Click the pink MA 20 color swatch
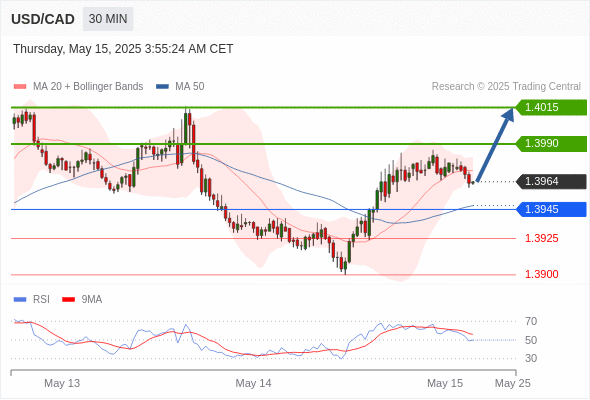Image resolution: width=590 pixels, height=400 pixels. click(20, 87)
